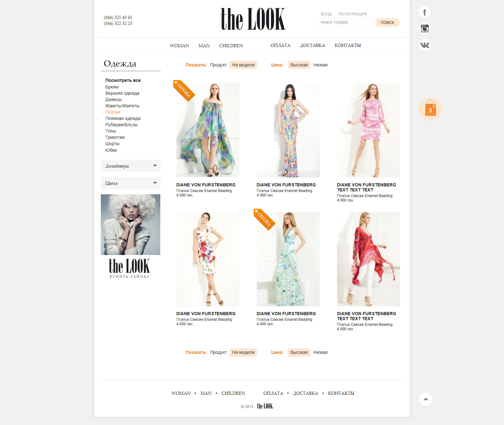
Task: Open the shopping bag cart with 3 items
Action: coord(430,109)
